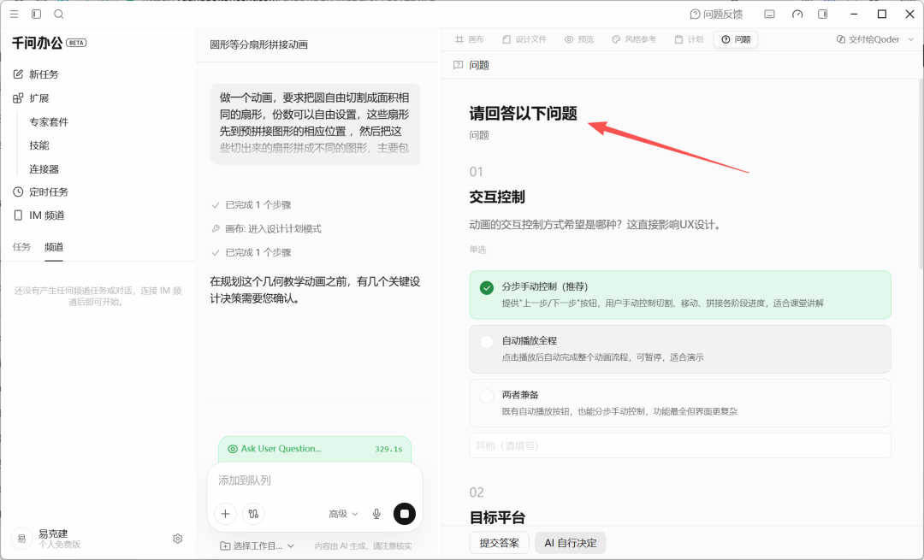924x560 pixels.
Task: Open 专家套件 in sidebar
Action: (x=49, y=122)
